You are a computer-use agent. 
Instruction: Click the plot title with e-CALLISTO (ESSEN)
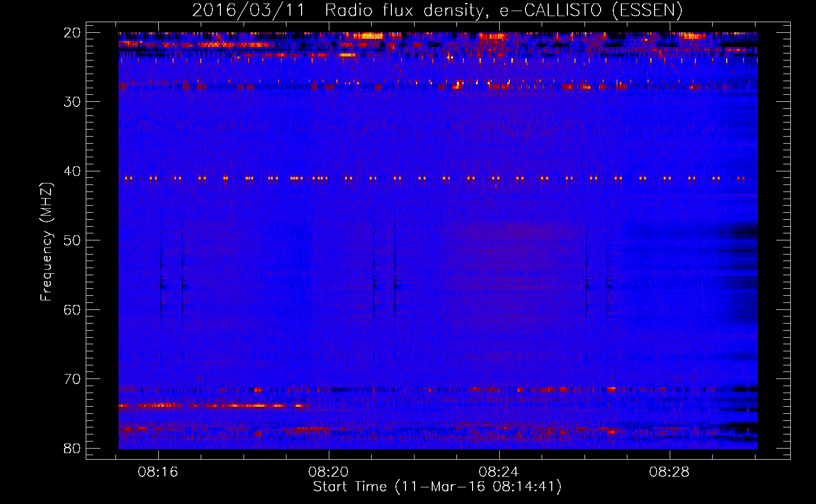[437, 10]
